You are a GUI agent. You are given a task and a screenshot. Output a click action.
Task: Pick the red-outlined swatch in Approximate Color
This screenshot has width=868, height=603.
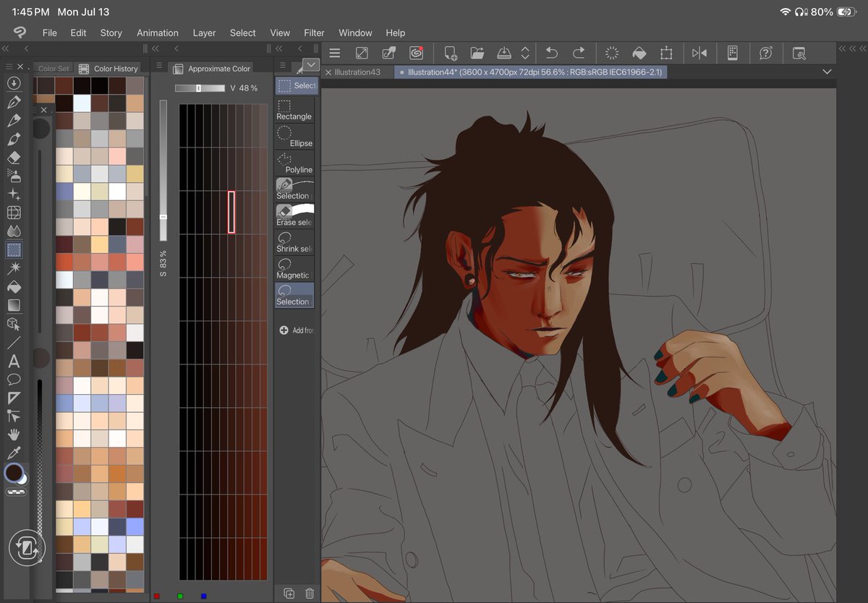coord(231,212)
